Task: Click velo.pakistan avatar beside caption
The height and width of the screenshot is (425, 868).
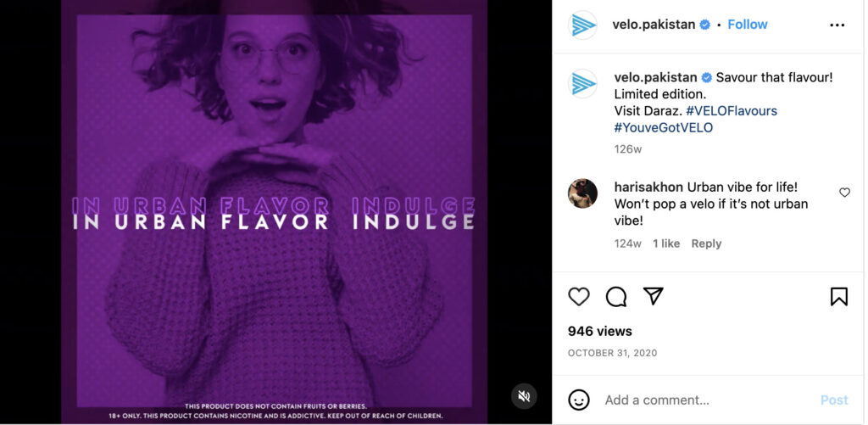Action: coord(583,84)
